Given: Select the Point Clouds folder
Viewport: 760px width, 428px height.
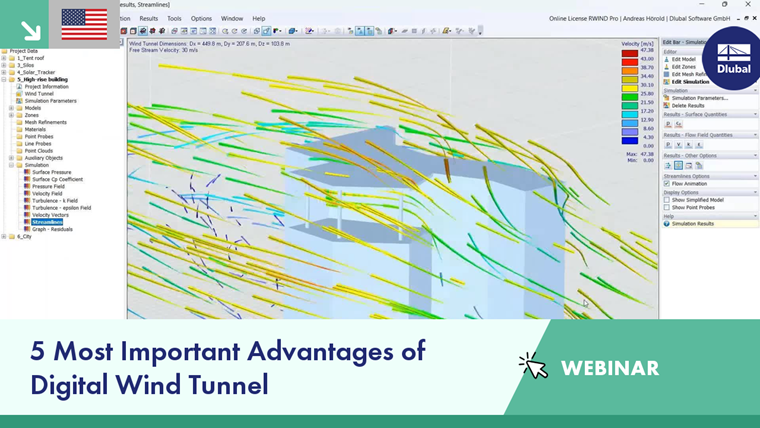Looking at the screenshot, I should pos(39,151).
